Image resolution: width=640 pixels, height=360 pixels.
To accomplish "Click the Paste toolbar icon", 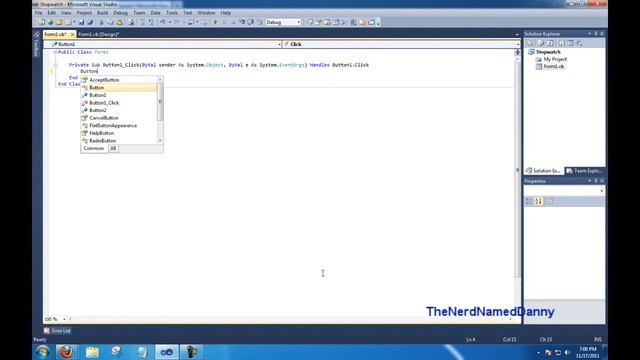I will pos(119,22).
